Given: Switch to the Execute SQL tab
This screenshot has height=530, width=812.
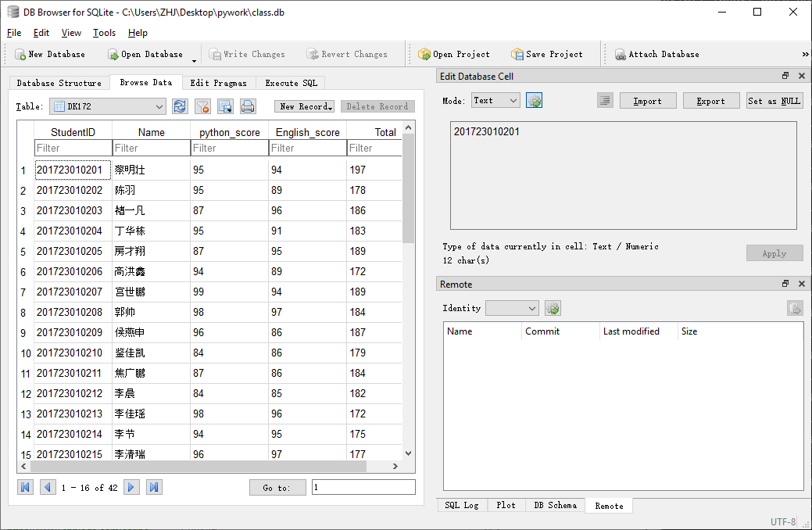Looking at the screenshot, I should point(291,83).
